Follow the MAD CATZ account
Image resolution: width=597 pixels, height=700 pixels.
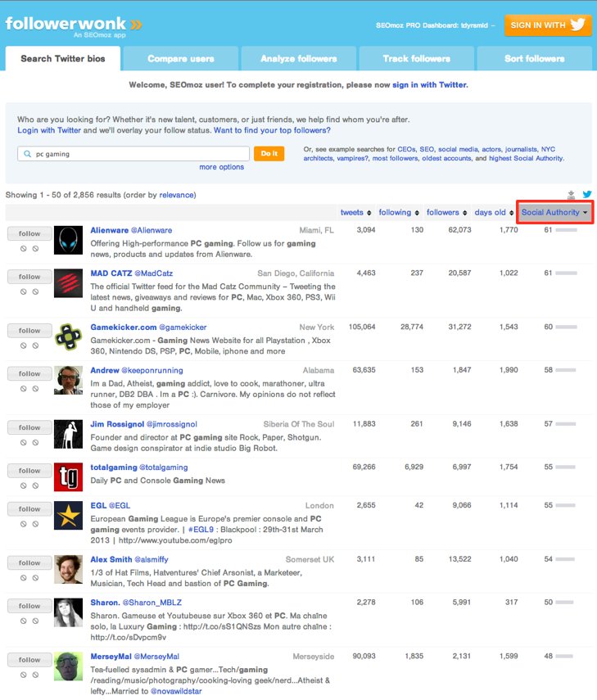(x=29, y=277)
